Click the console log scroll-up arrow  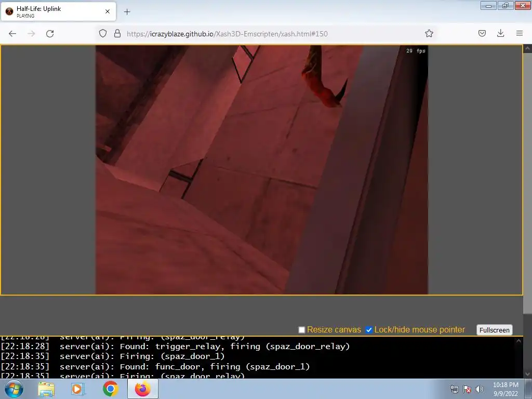[518, 341]
